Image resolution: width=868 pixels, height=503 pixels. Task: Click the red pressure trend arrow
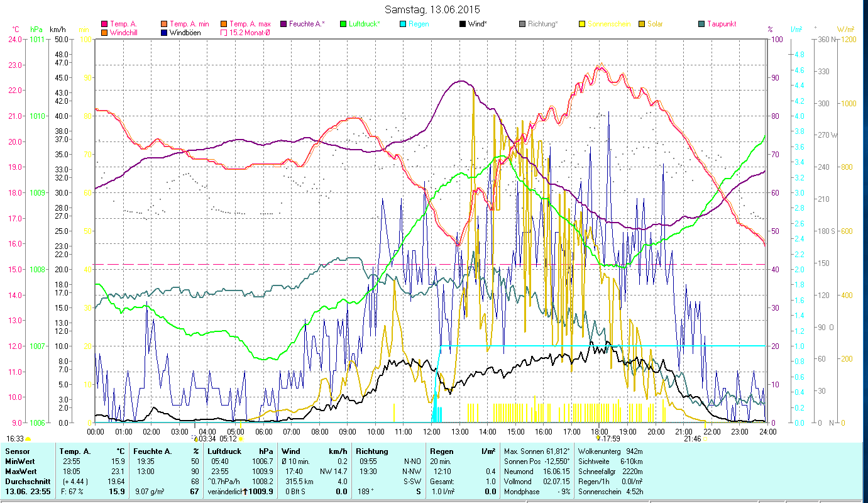(x=245, y=491)
